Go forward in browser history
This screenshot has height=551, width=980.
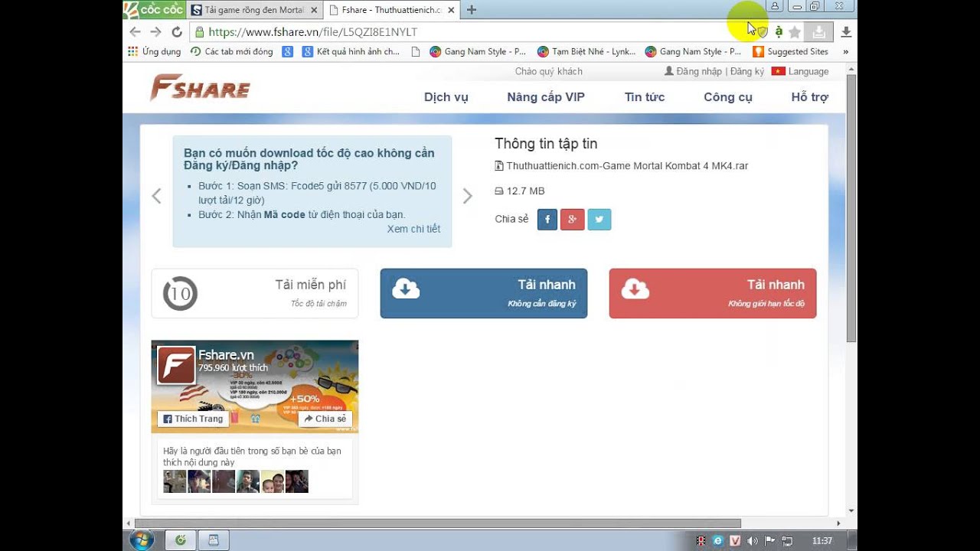155,32
